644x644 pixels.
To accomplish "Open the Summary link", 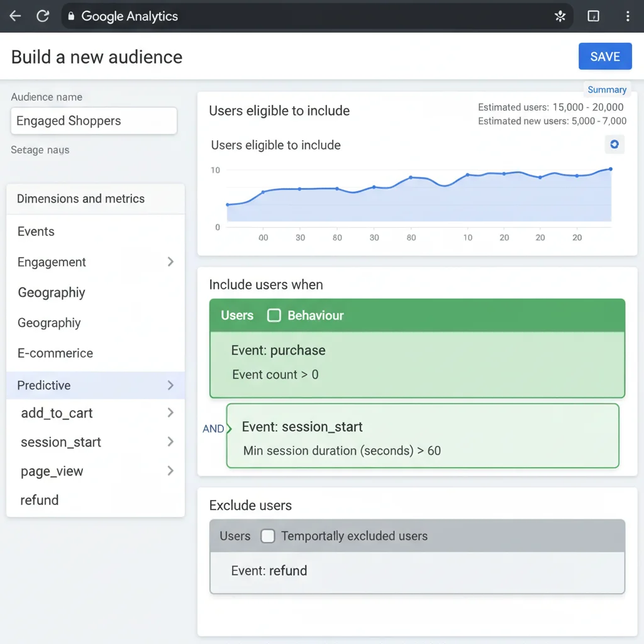I will [607, 89].
